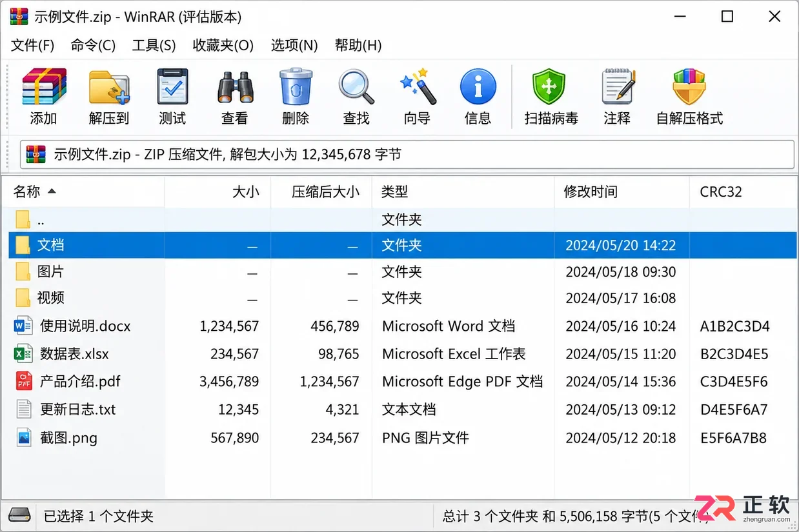
Task: Open the 文件(F) menu
Action: coord(32,45)
